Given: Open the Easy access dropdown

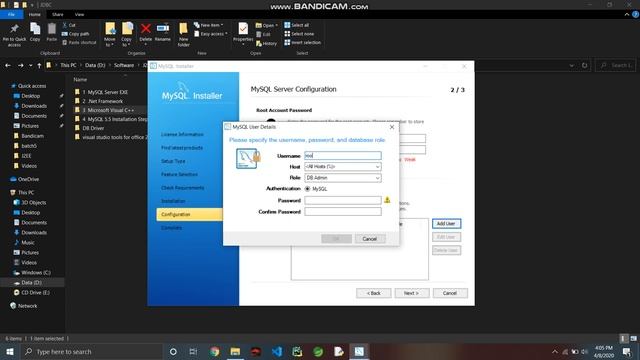Looking at the screenshot, I should coord(211,34).
